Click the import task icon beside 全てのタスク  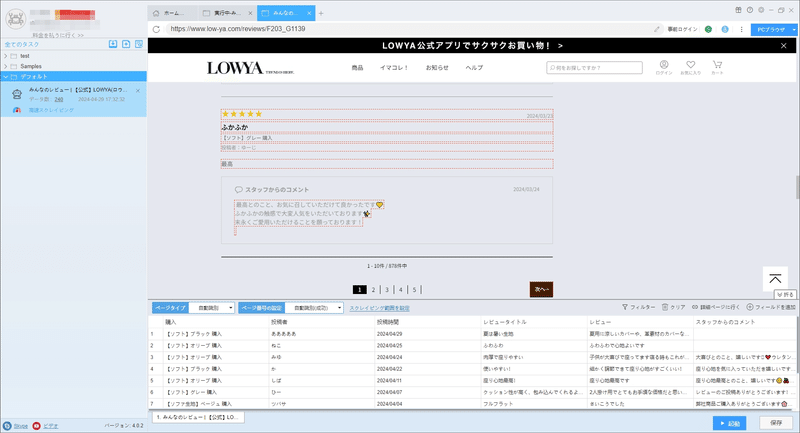tap(113, 44)
